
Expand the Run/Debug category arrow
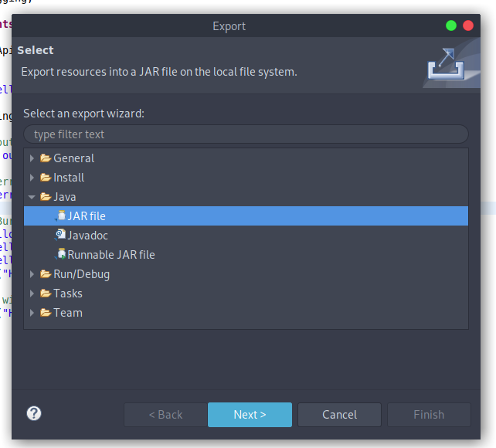[32, 274]
